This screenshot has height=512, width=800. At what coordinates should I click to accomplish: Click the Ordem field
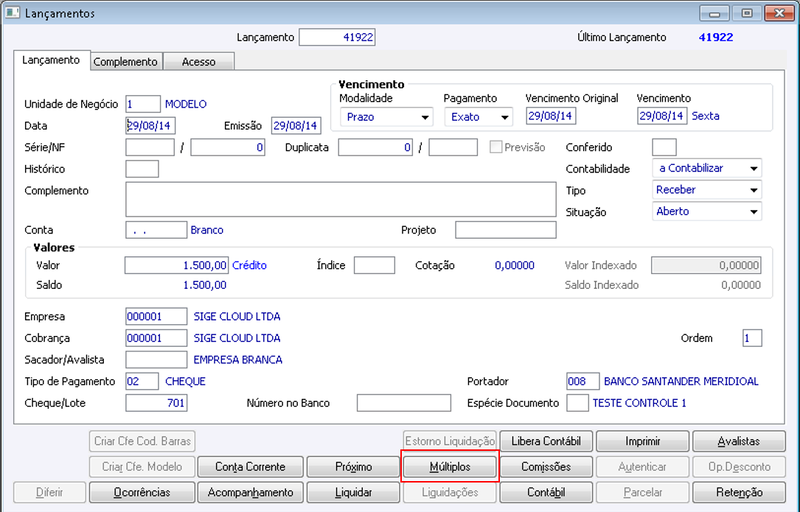coord(752,338)
